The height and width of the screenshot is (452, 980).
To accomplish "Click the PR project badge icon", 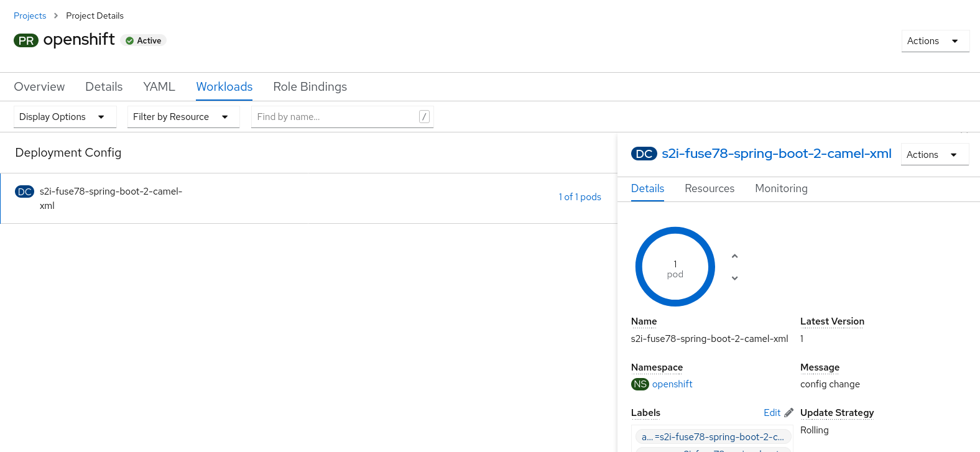I will (x=26, y=40).
